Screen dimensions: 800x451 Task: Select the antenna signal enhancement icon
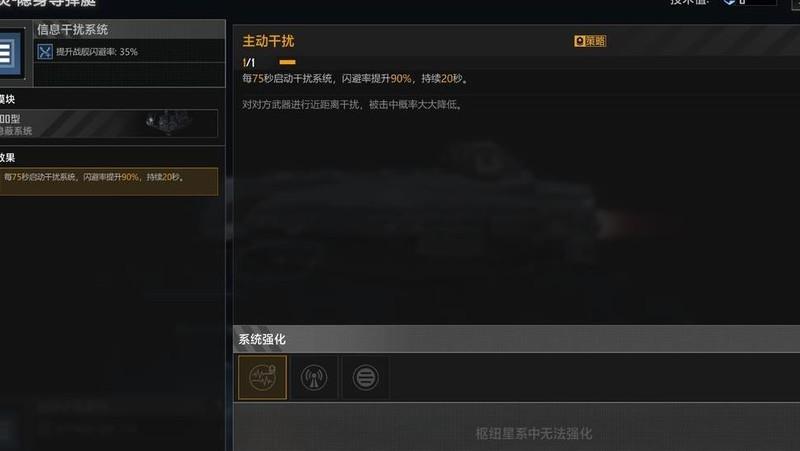[x=313, y=378]
